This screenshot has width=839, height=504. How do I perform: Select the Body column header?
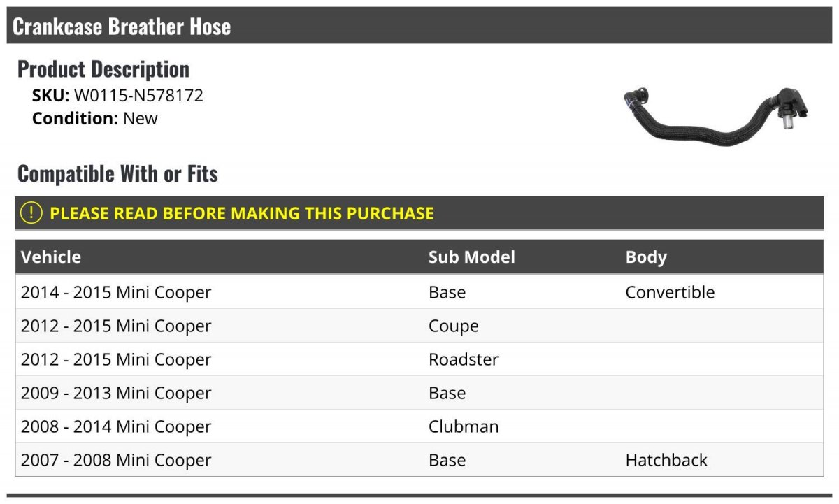(x=646, y=257)
